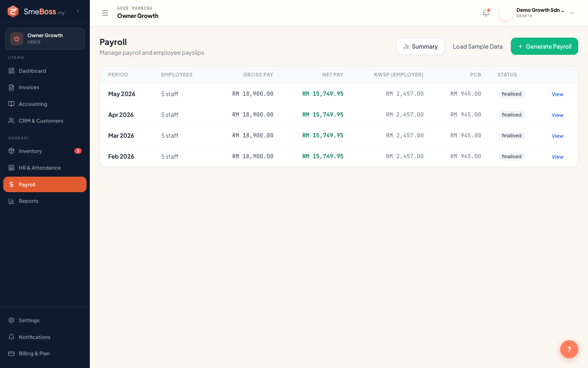Open Reports in sidebar
The height and width of the screenshot is (368, 588).
coord(45,201)
